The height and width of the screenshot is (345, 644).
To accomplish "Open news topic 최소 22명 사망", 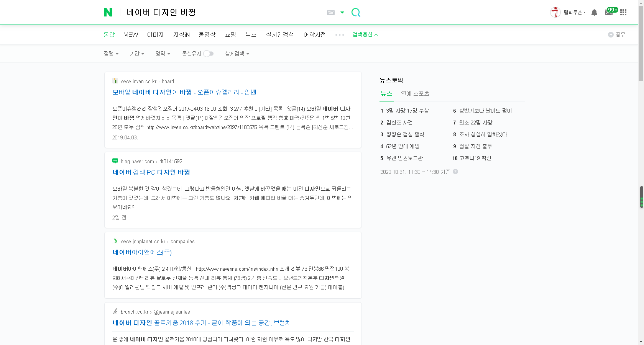I will click(x=476, y=123).
